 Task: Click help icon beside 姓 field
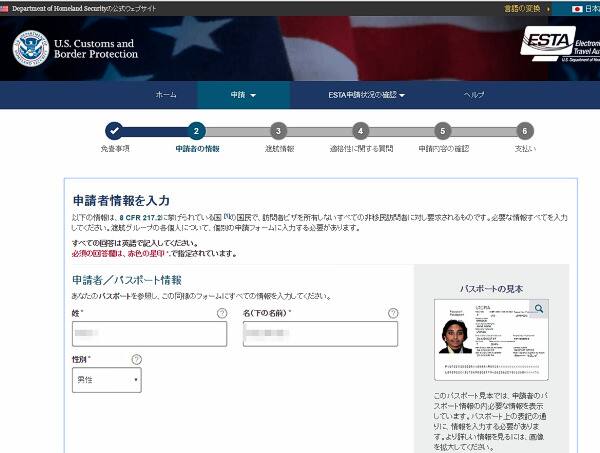pyautogui.click(x=222, y=313)
